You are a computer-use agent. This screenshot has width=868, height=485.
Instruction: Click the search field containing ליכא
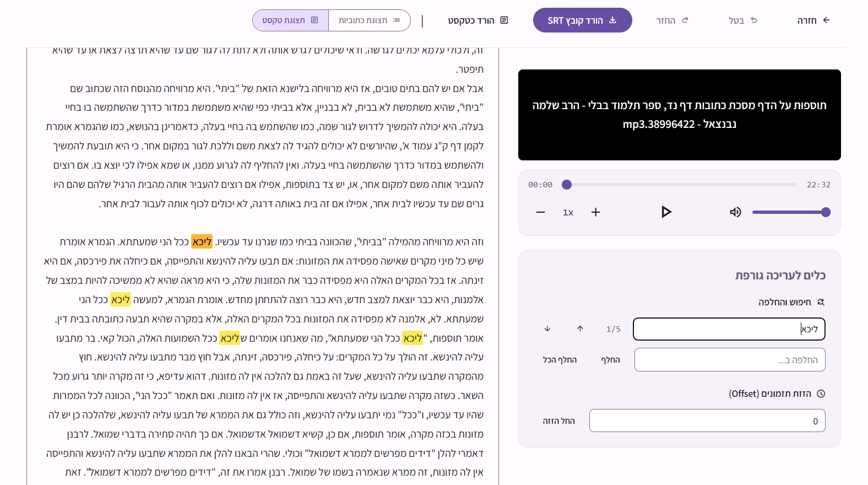point(729,329)
